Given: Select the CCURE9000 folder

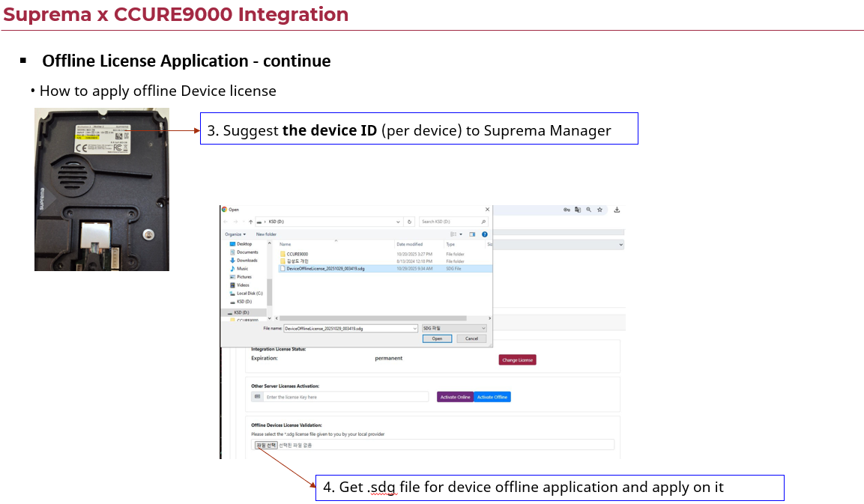Looking at the screenshot, I should (x=294, y=255).
